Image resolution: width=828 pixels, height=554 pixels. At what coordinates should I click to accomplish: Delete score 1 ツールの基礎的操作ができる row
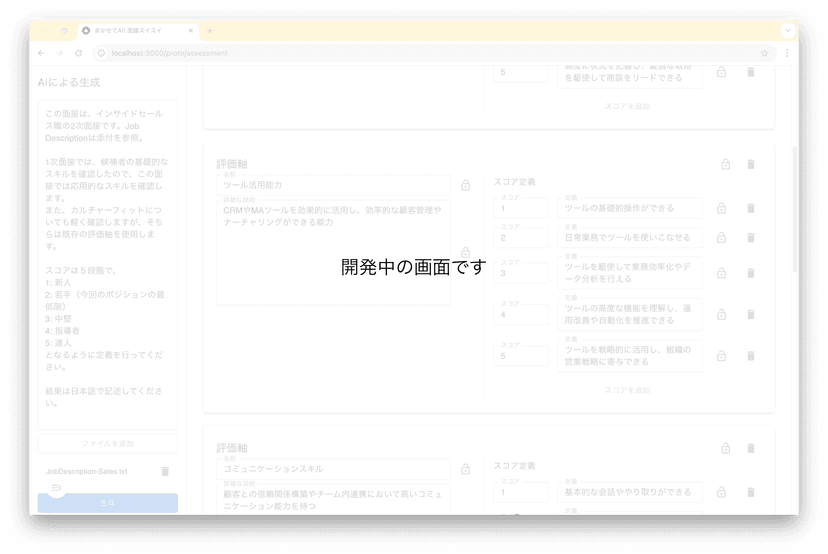pyautogui.click(x=751, y=208)
